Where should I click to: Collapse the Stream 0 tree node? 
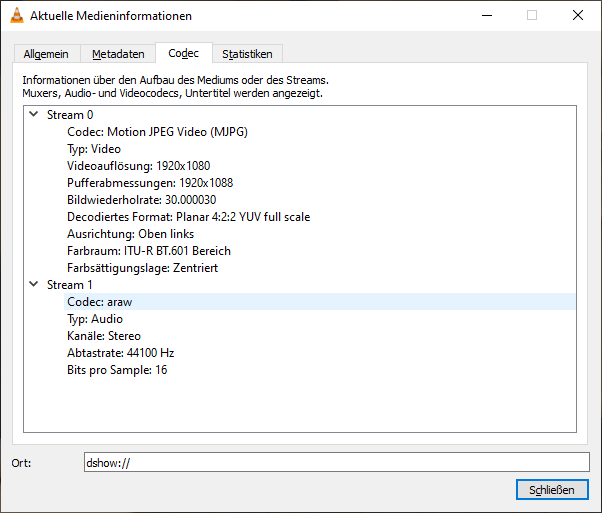(x=34, y=114)
